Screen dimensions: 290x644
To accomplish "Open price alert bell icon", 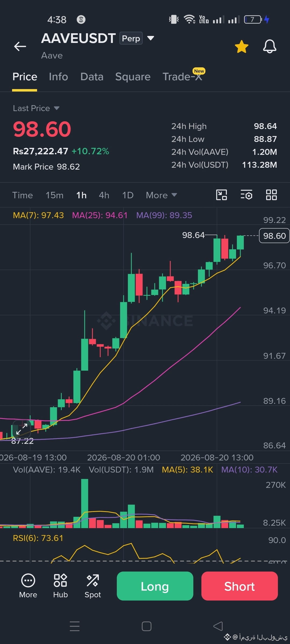I will (x=270, y=46).
